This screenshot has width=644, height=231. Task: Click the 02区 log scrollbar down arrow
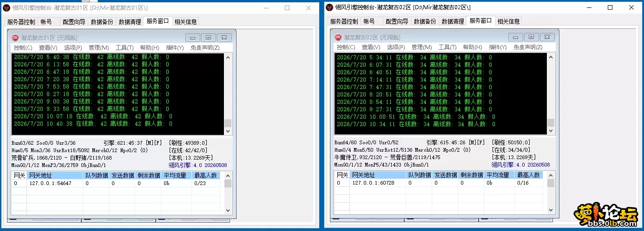click(551, 131)
